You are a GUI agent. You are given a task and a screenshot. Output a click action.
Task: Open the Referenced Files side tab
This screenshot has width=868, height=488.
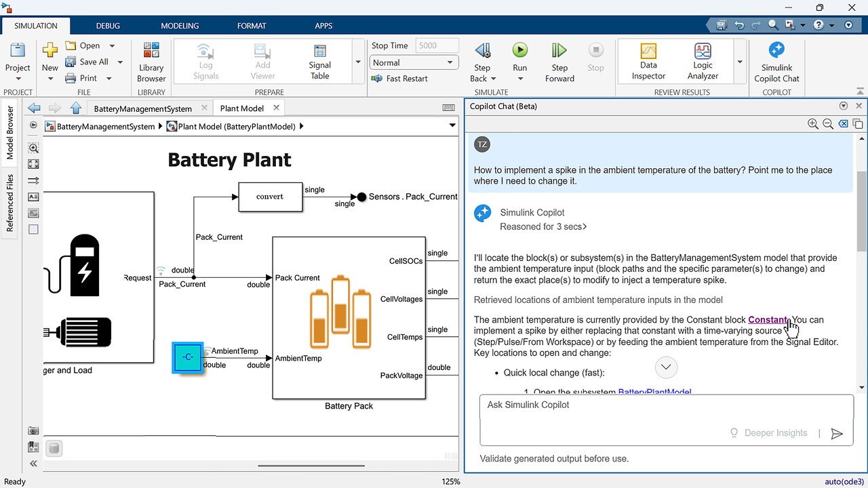pos(10,203)
